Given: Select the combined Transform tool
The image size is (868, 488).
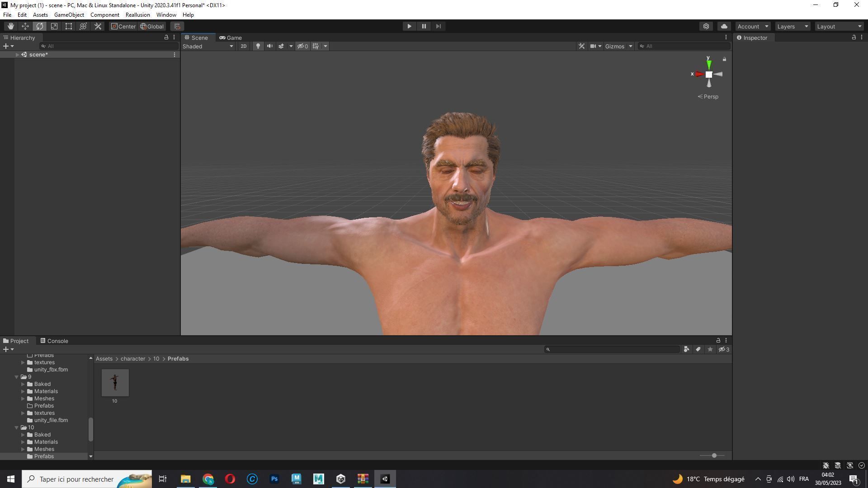Looking at the screenshot, I should (x=83, y=26).
